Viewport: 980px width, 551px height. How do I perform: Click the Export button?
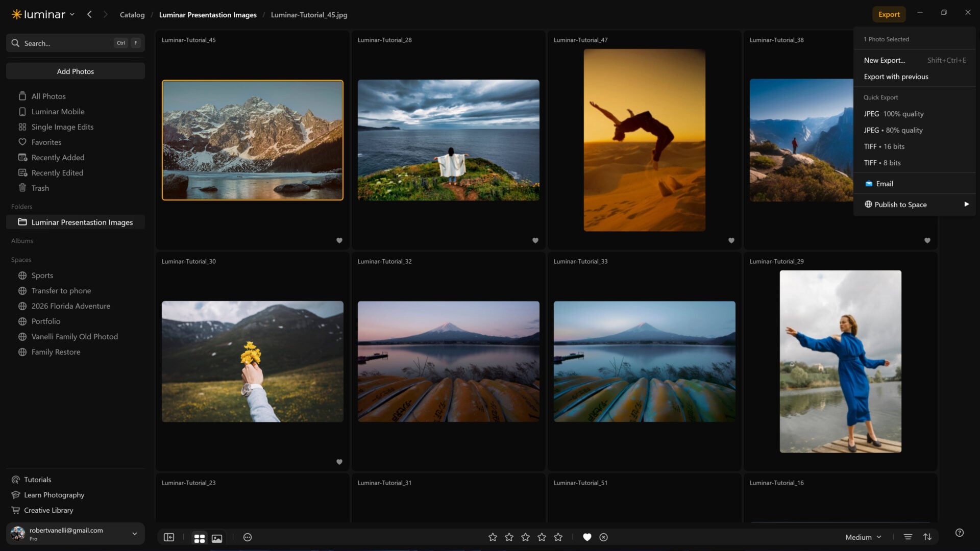pos(889,14)
